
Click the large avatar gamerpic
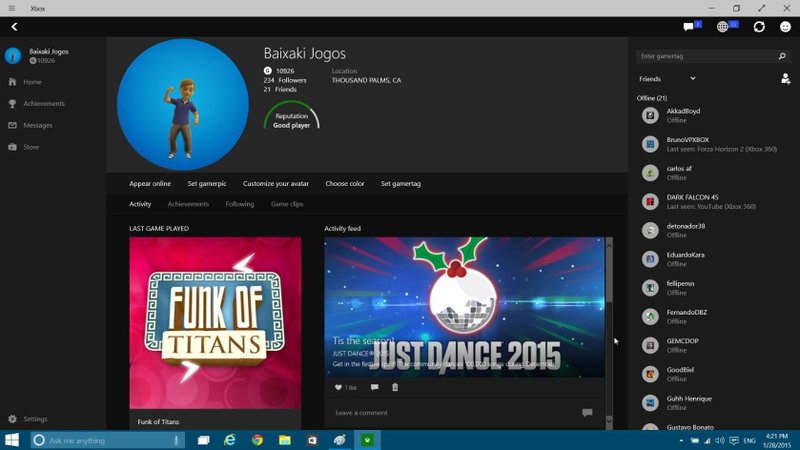click(183, 105)
